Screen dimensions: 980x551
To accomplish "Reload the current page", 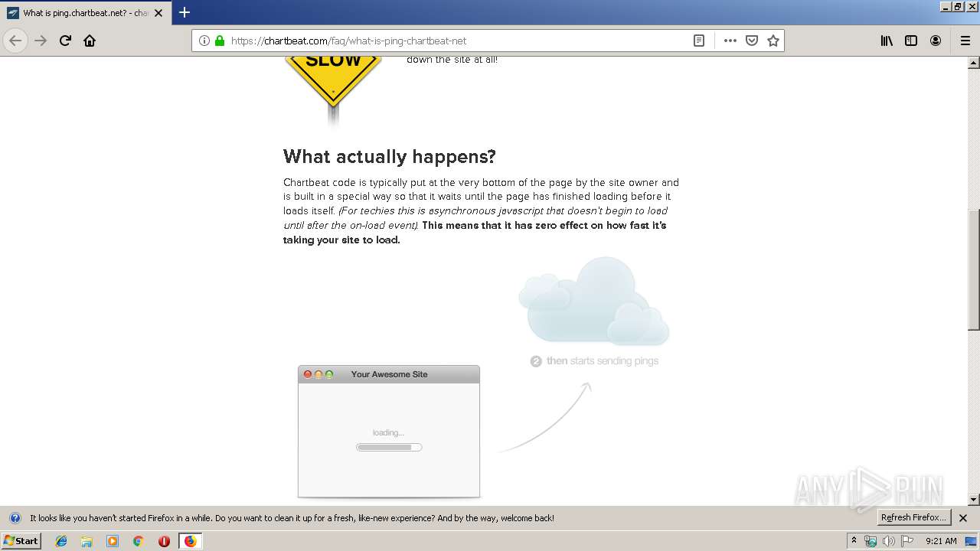I will (x=65, y=41).
